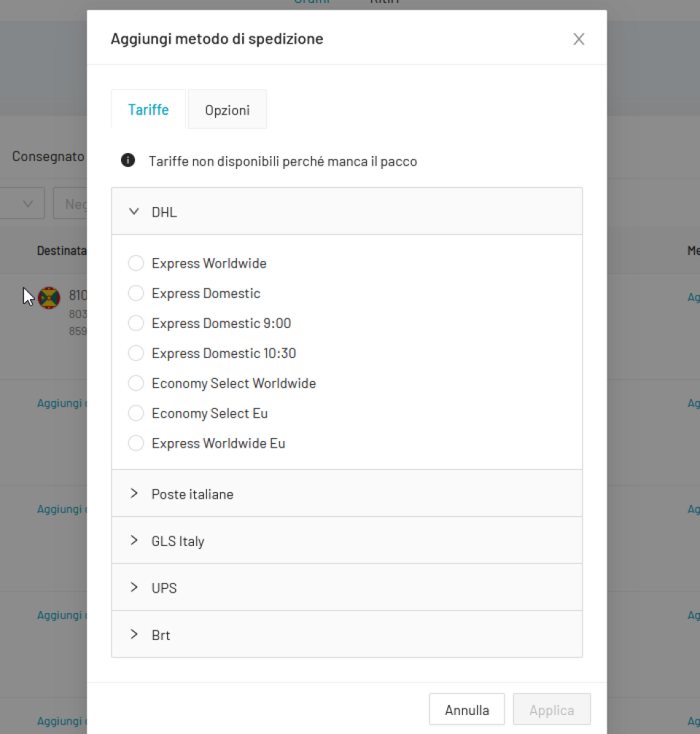This screenshot has height=734, width=700.
Task: Select Express Domestic radio option
Action: 136,293
